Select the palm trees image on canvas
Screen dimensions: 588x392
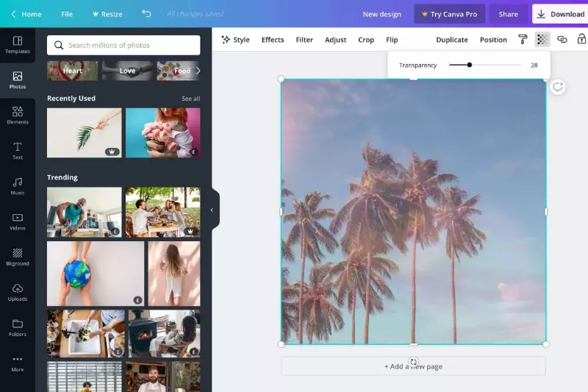(x=413, y=212)
